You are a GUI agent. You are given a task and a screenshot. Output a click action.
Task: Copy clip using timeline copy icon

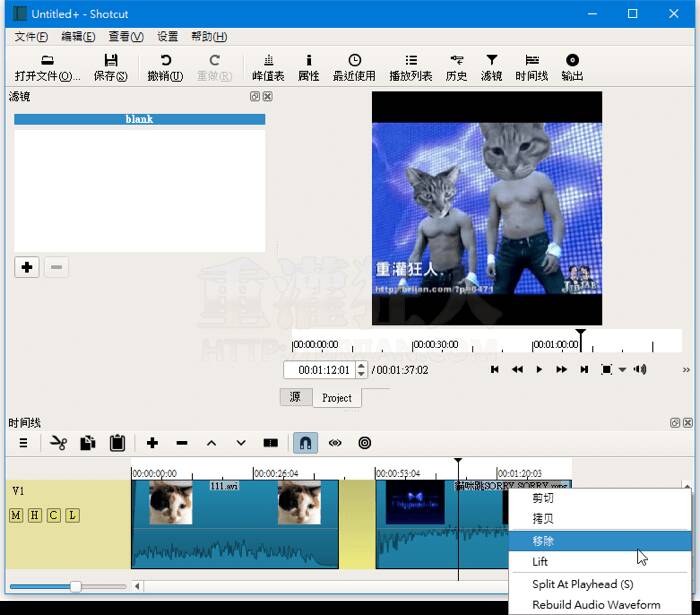point(88,443)
